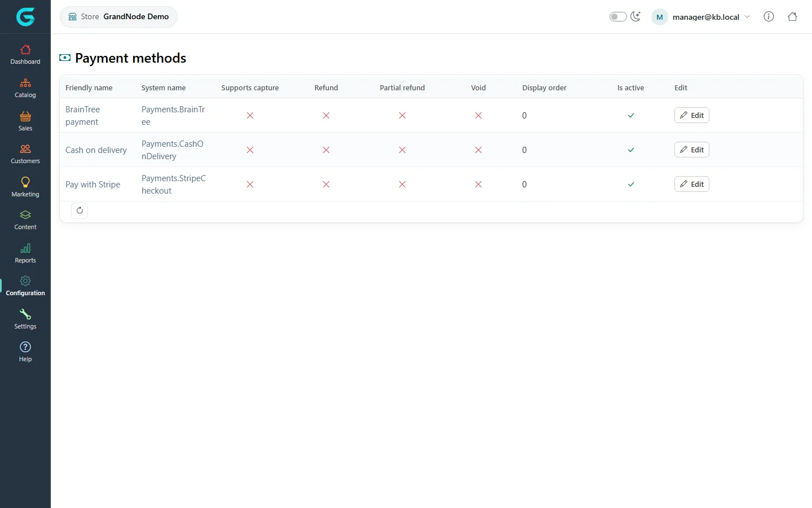Click the Is active checkmark for BrainTree

[x=631, y=116]
